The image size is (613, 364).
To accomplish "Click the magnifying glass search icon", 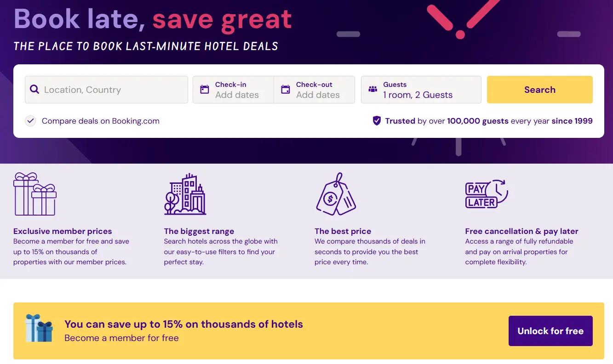I will 34,90.
